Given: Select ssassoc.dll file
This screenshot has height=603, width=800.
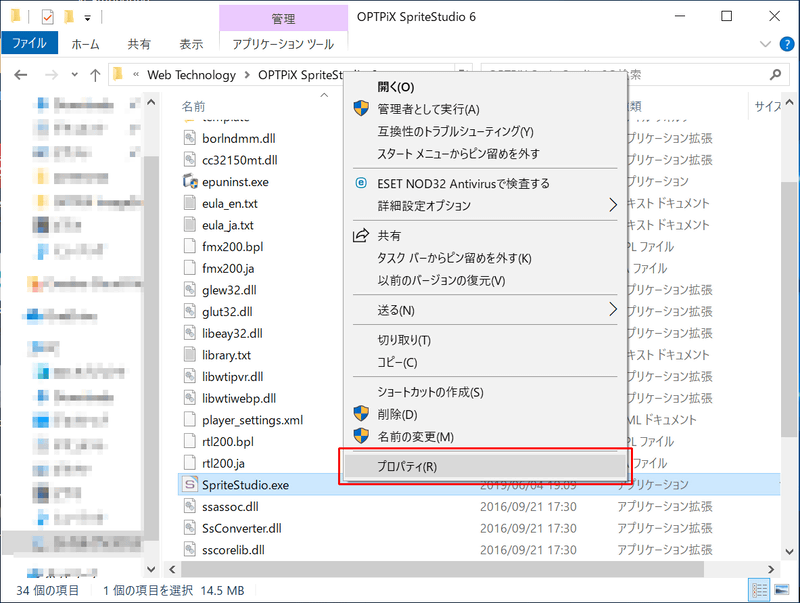Looking at the screenshot, I should [230, 507].
